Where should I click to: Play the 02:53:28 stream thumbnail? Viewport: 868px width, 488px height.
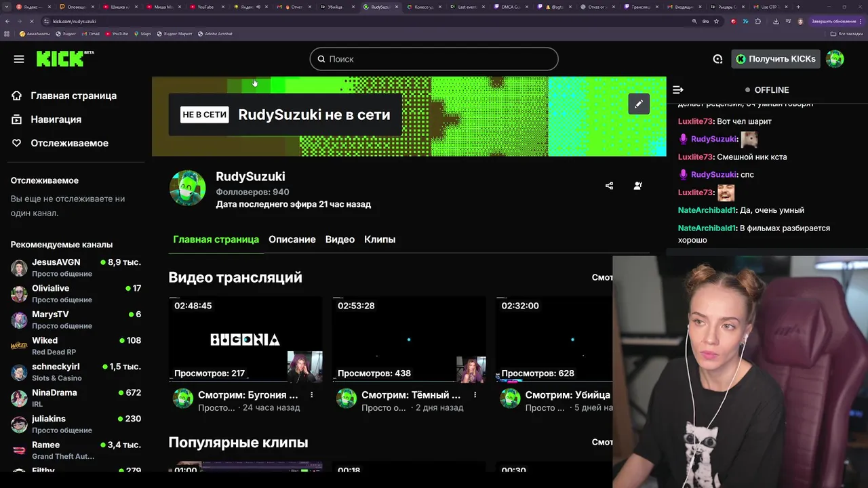tap(409, 340)
